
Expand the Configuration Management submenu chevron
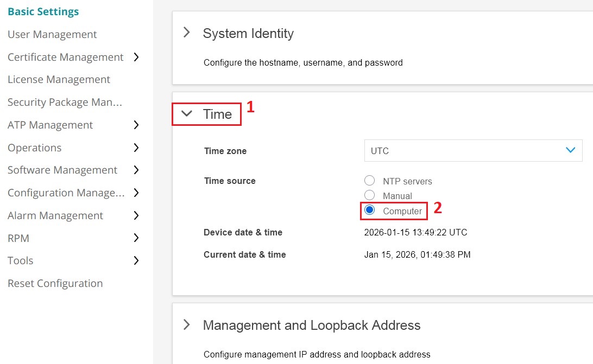[x=137, y=193]
